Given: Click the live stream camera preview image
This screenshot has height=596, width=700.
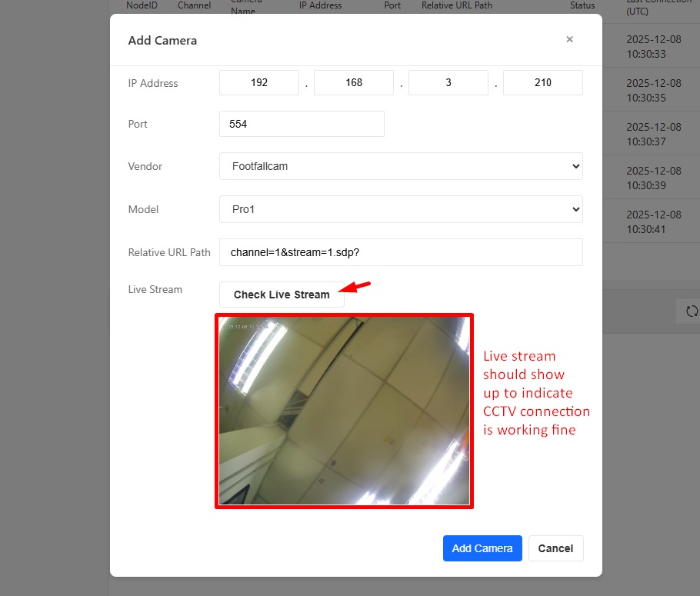Looking at the screenshot, I should (344, 411).
